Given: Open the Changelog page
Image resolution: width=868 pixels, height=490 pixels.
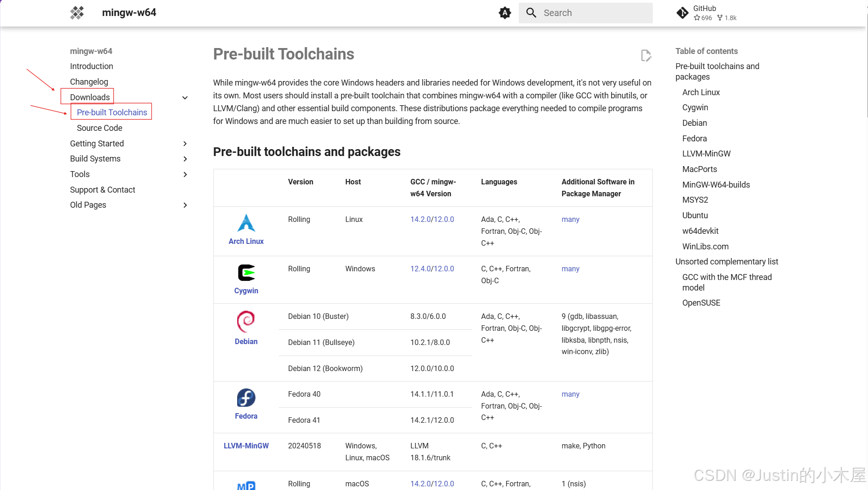Looking at the screenshot, I should (89, 82).
